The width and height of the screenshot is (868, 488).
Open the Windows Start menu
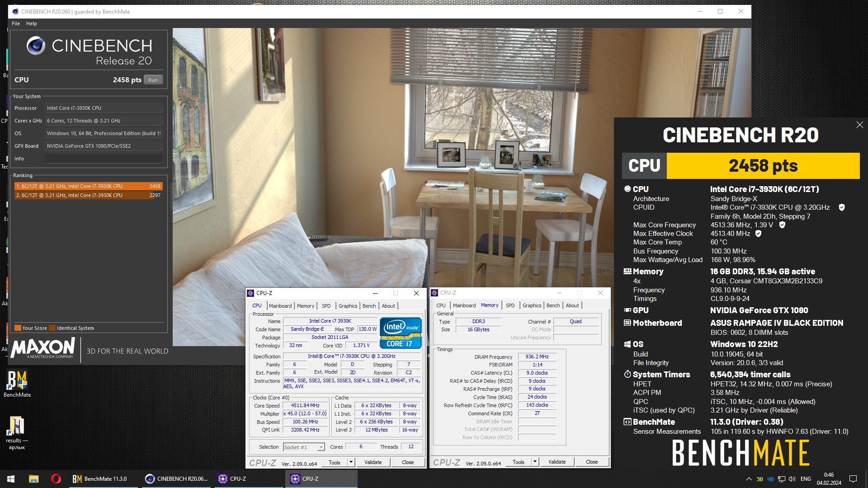click(x=11, y=479)
